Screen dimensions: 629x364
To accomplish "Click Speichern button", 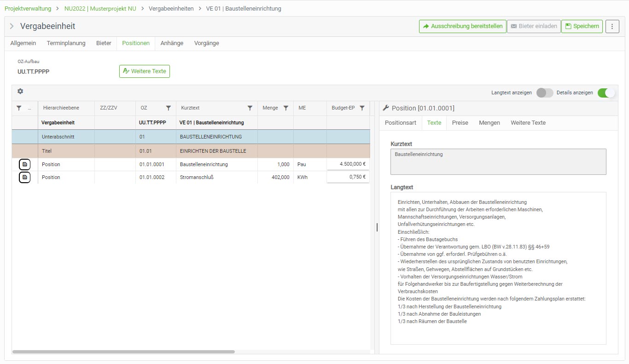I will [x=582, y=26].
